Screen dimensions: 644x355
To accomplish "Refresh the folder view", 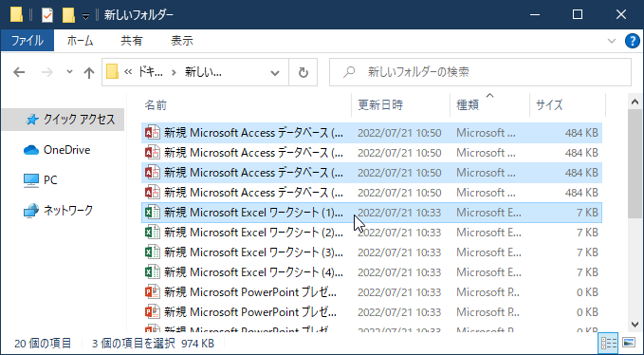I will (x=304, y=73).
